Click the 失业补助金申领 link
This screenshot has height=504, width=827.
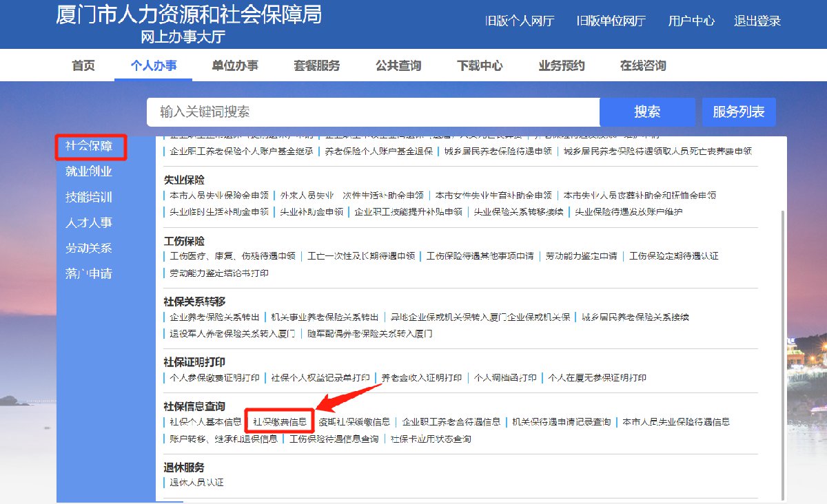312,212
